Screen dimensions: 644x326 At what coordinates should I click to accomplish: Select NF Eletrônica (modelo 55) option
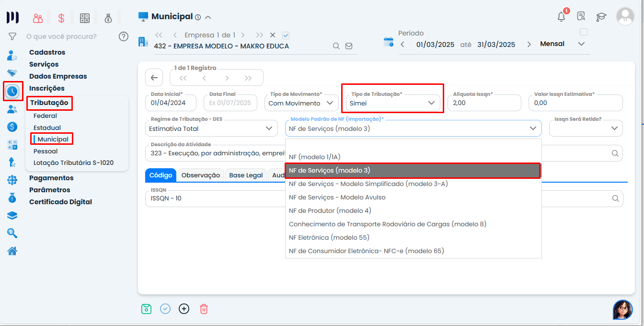coord(329,237)
